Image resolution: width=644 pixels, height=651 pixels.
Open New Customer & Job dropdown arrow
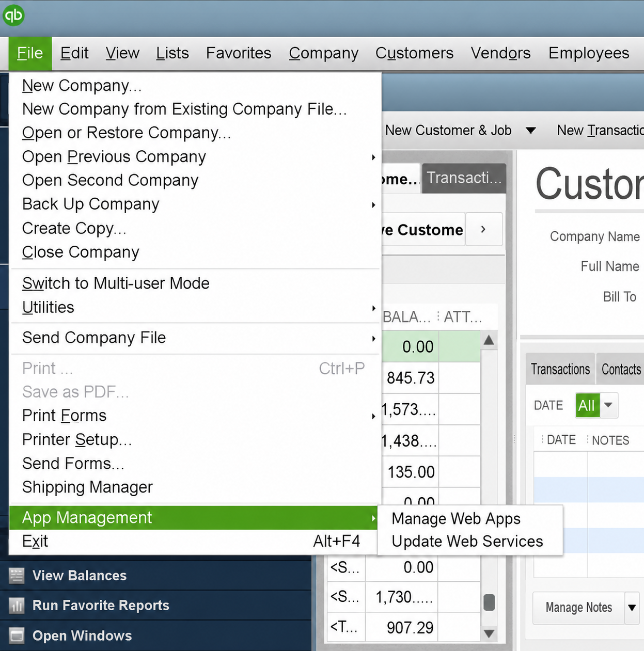click(530, 131)
